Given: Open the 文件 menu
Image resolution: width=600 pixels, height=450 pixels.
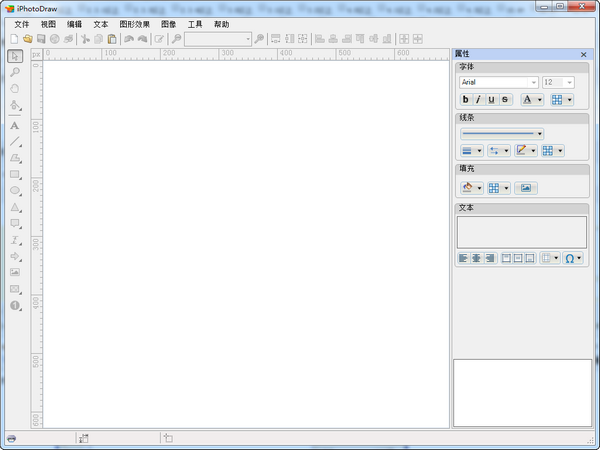Looking at the screenshot, I should tap(22, 23).
